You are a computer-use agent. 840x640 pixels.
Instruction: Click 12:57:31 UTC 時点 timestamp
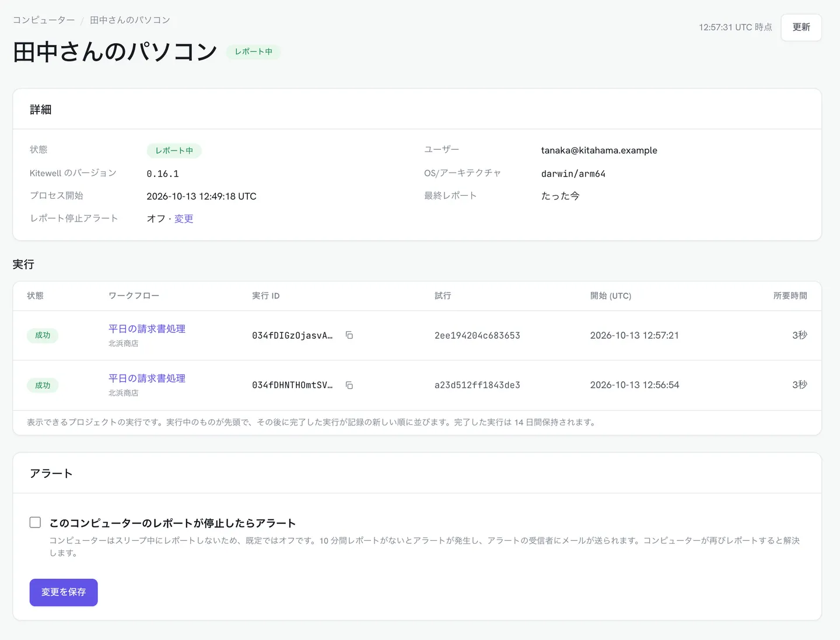coord(736,27)
